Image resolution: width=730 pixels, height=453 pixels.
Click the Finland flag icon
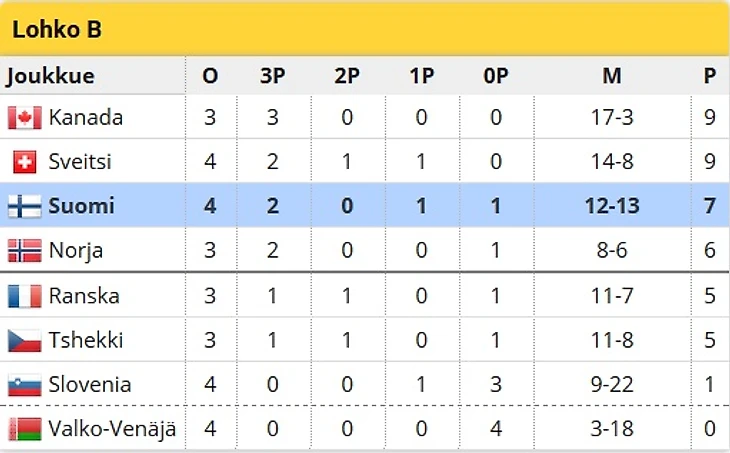[x=24, y=206]
